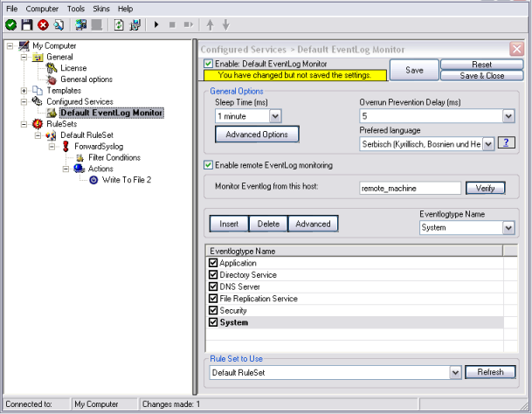Screen dimensions: 532x414
Task: Uncheck the DNS Server eventlog type
Action: pyautogui.click(x=213, y=286)
